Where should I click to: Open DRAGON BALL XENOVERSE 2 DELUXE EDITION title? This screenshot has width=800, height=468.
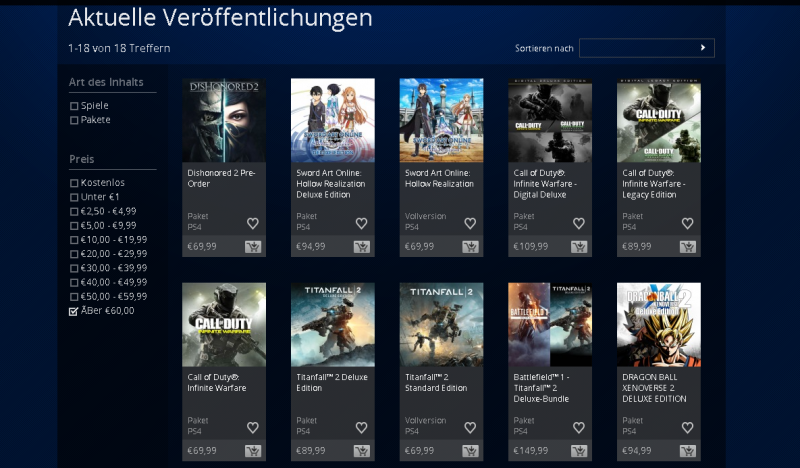(655, 388)
